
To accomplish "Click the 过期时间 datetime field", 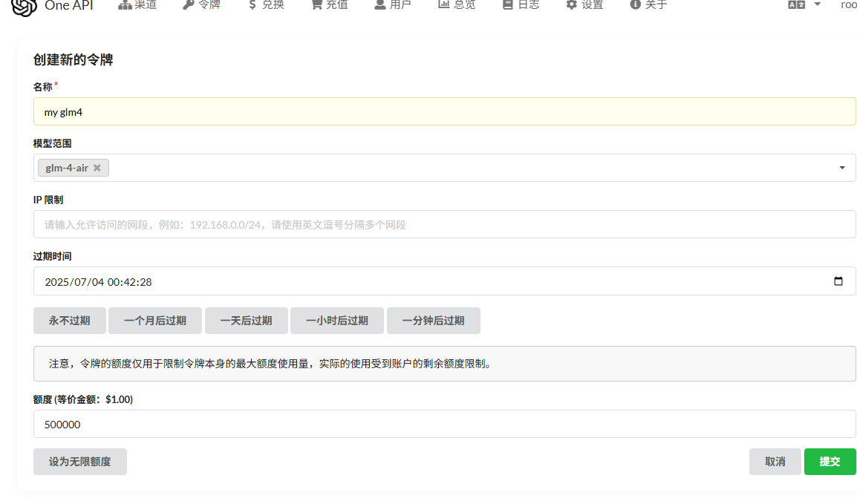I will click(x=444, y=281).
